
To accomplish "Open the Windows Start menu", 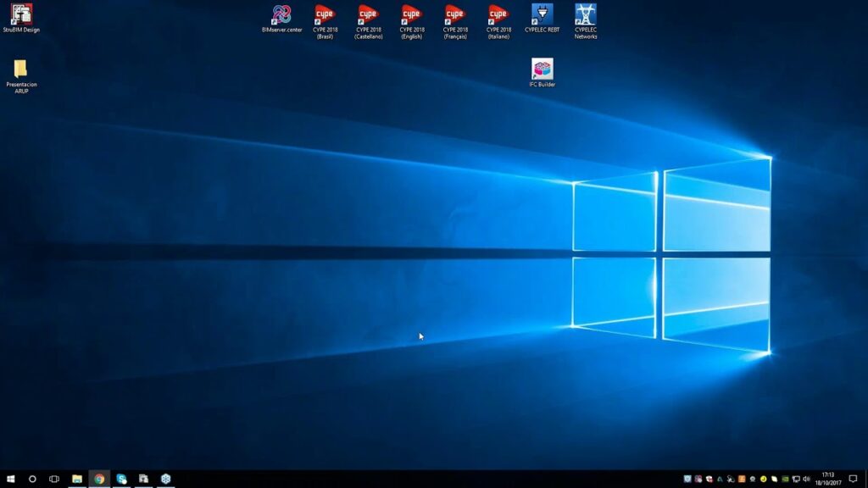I will (11, 479).
